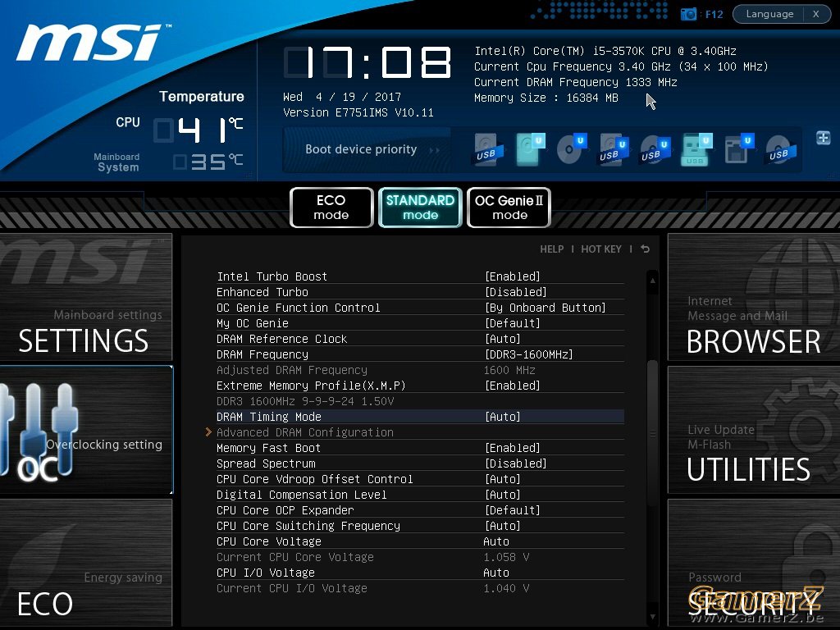Screen dimensions: 840x630
Task: Click DDR3 1600MHz 9-9-9-24 1.50V text
Action: point(305,401)
